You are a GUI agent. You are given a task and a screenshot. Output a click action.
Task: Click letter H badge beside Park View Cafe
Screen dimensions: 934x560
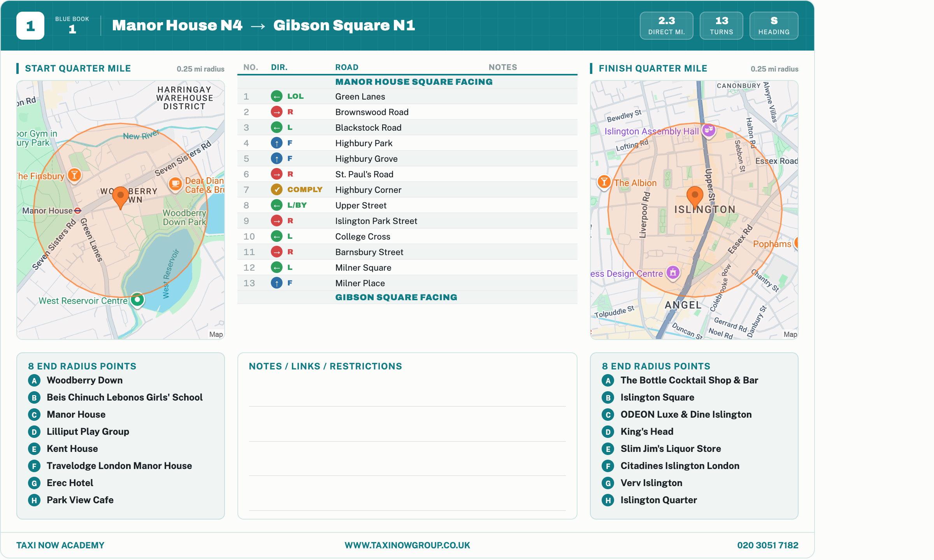[x=34, y=500]
